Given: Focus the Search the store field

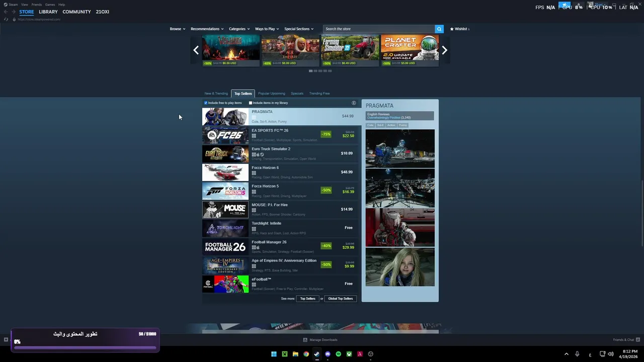Looking at the screenshot, I should (379, 29).
